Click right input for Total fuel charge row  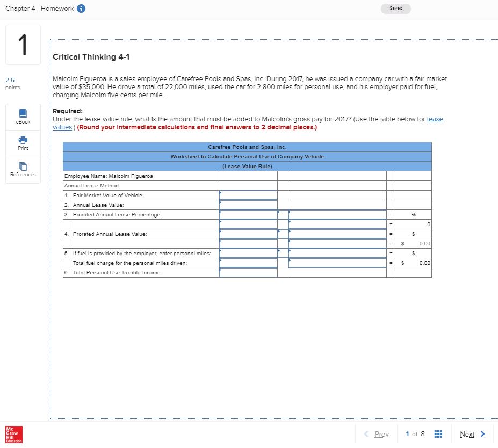[x=337, y=263]
